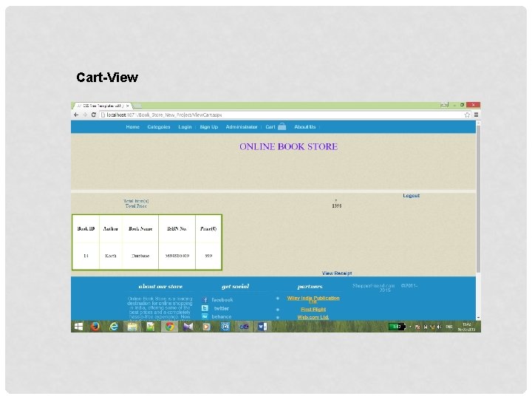Viewport: 532px width, 399px height.
Task: Open File Explorer from the taskbar
Action: coord(132,327)
